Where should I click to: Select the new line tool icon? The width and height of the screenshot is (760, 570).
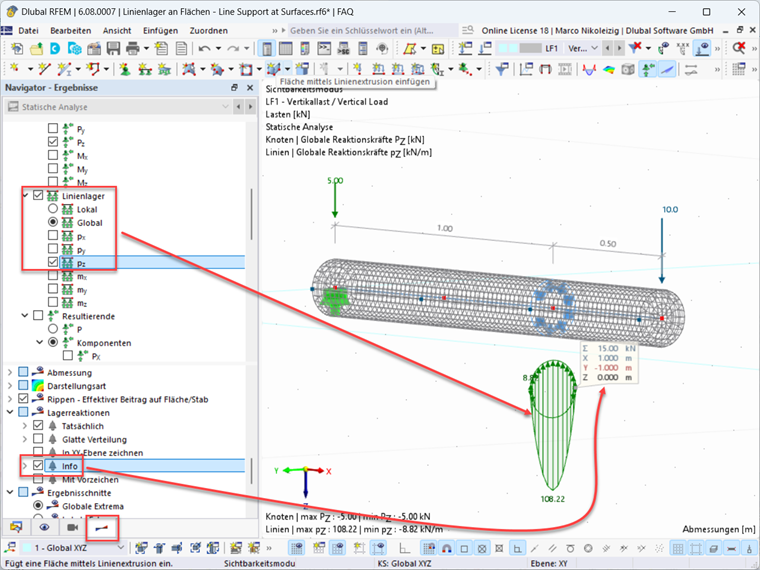tap(44, 69)
